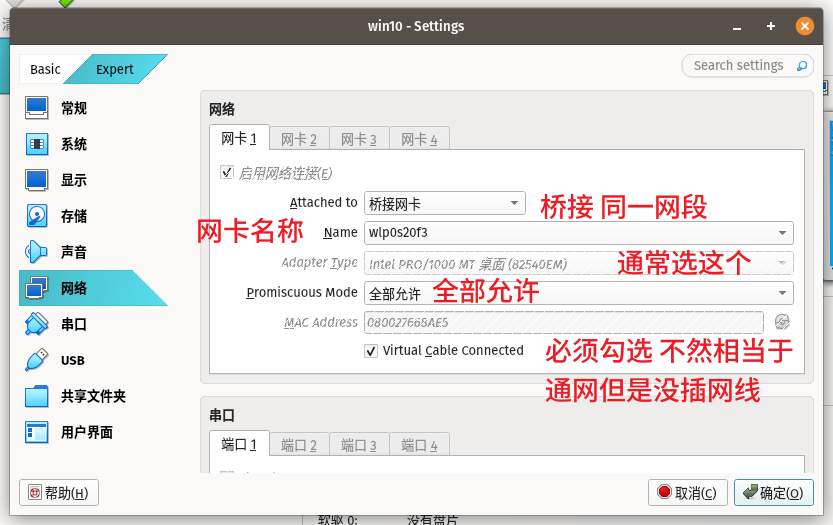833x525 pixels.
Task: Toggle the 启用网络连接 checkbox
Action: pyautogui.click(x=227, y=173)
